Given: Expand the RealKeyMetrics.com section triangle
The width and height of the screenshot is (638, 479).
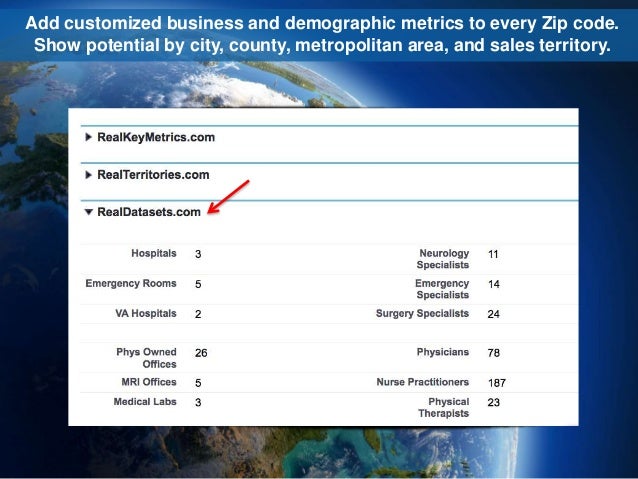Looking at the screenshot, I should pyautogui.click(x=88, y=137).
